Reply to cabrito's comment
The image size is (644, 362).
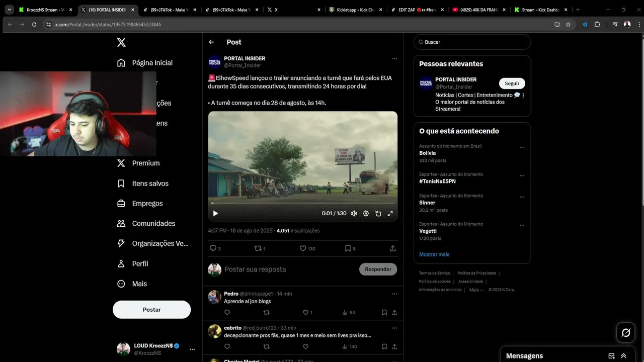tap(227, 346)
